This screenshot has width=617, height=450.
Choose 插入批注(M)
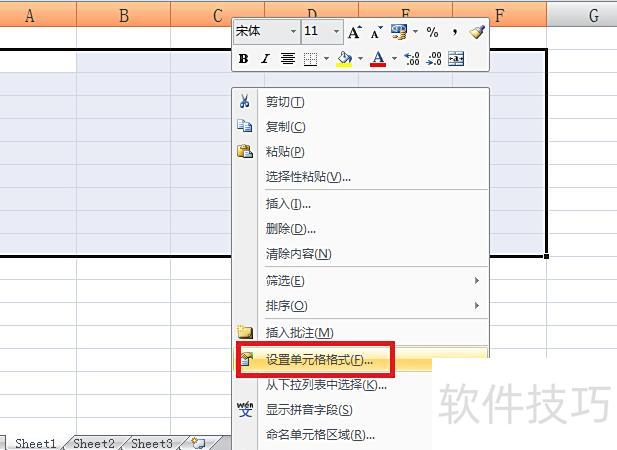[x=361, y=333]
